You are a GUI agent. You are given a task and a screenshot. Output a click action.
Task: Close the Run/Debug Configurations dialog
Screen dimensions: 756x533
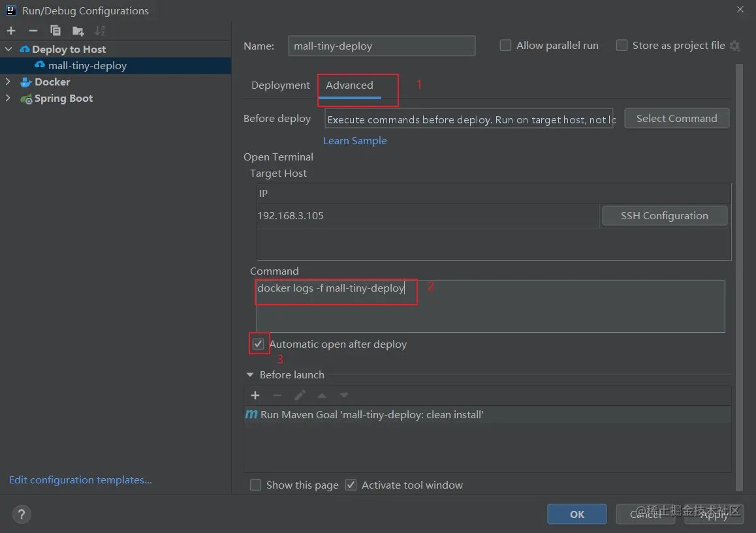(740, 9)
